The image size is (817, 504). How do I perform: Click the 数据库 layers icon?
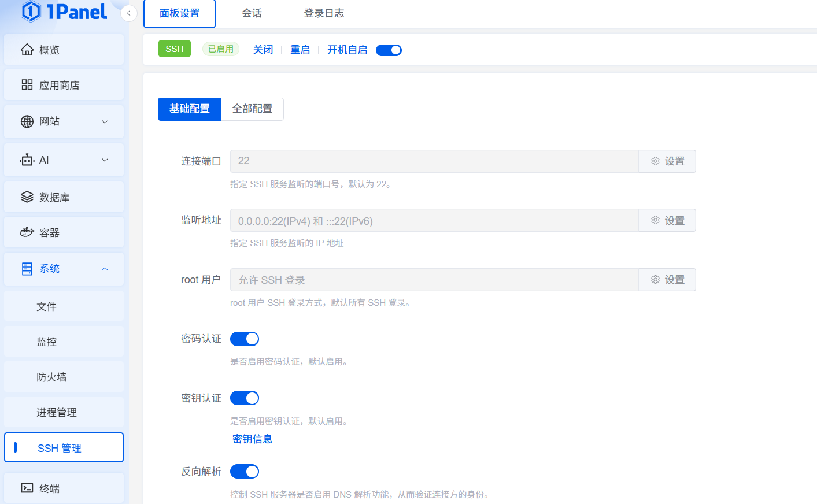coord(27,197)
